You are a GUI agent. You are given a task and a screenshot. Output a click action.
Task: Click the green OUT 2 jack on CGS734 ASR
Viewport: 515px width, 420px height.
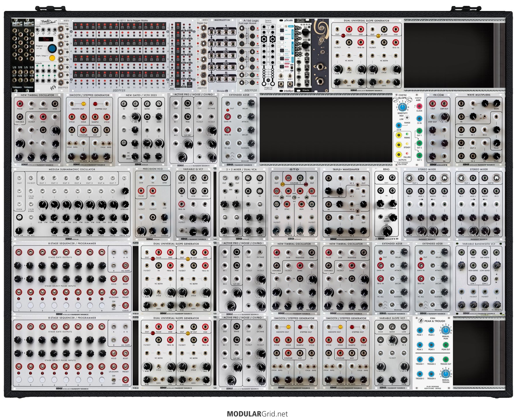point(419,143)
